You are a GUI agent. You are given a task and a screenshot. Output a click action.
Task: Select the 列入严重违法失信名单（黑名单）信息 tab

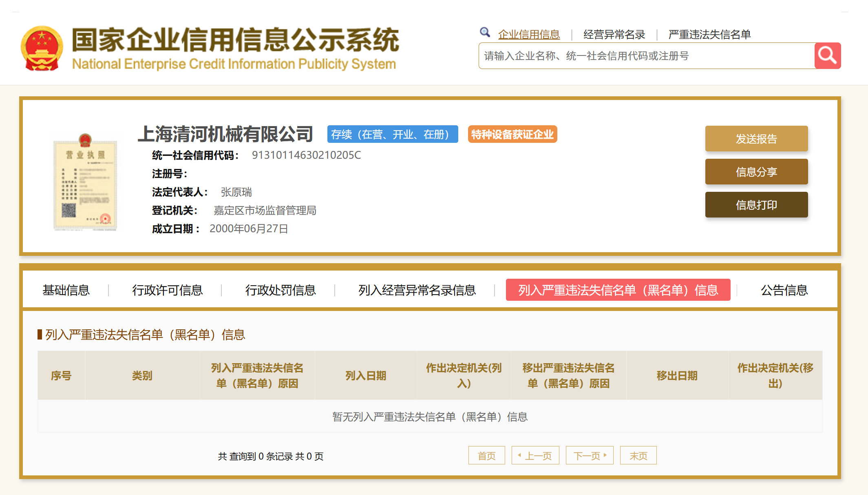(618, 290)
